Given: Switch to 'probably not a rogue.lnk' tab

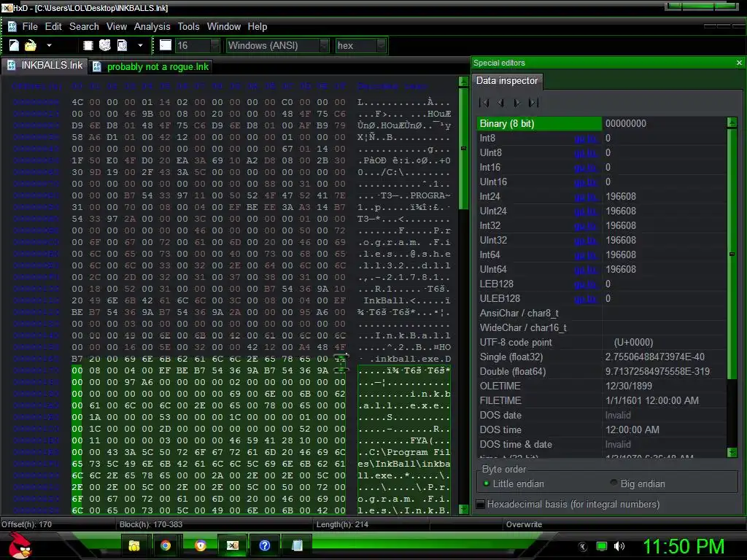Looking at the screenshot, I should (x=150, y=66).
